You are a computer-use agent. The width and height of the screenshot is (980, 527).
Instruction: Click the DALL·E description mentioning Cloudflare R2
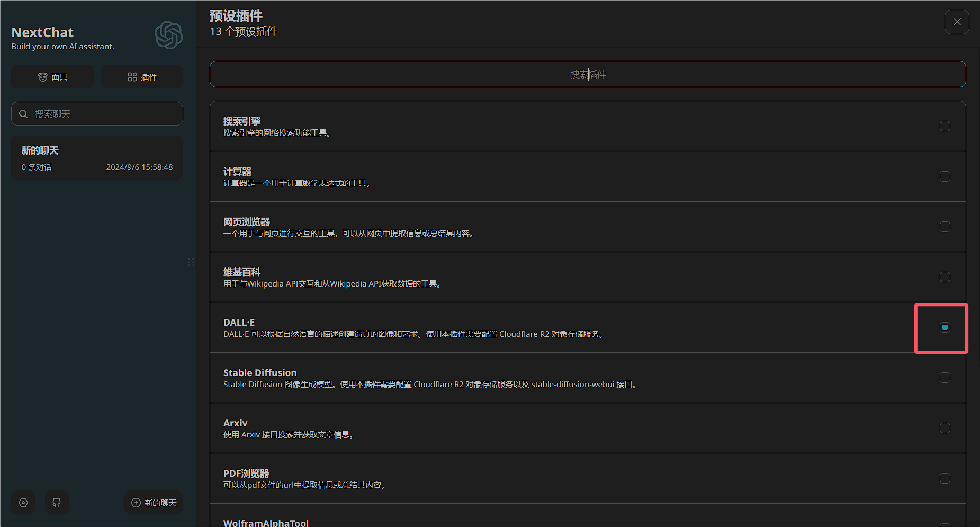pos(415,334)
